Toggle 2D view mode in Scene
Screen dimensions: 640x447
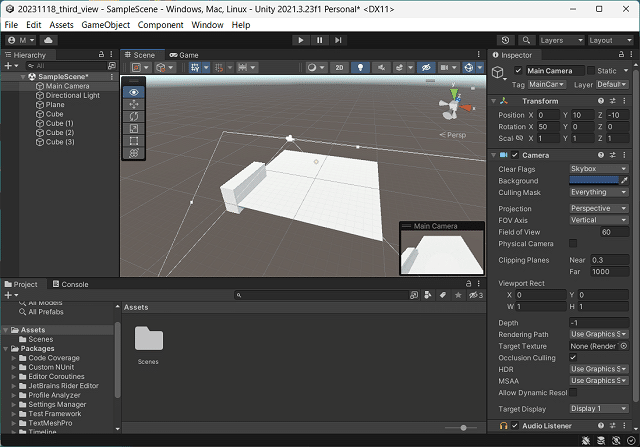pos(339,68)
